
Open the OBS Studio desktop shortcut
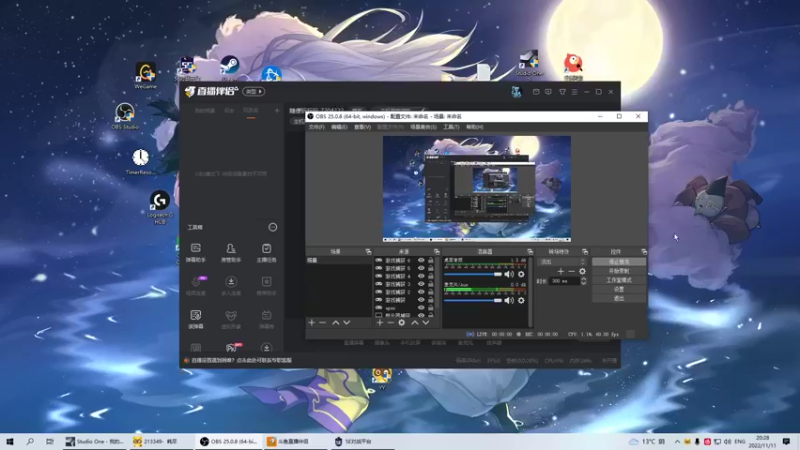point(124,116)
